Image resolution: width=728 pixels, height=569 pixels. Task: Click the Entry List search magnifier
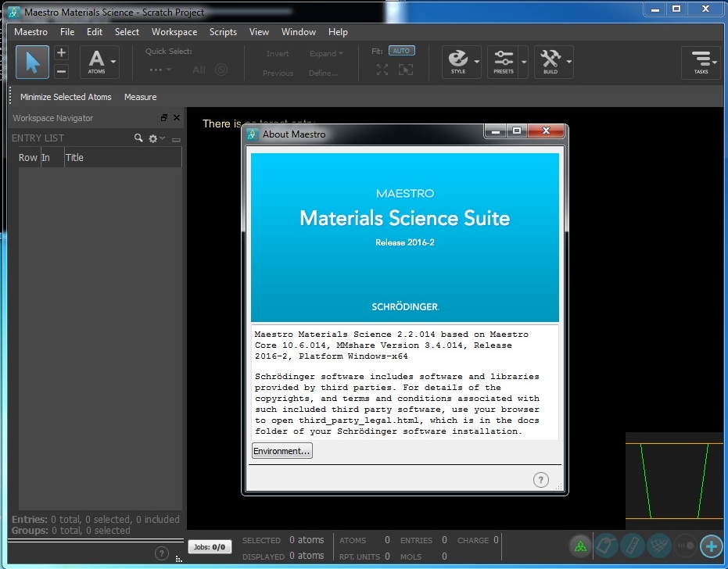138,138
